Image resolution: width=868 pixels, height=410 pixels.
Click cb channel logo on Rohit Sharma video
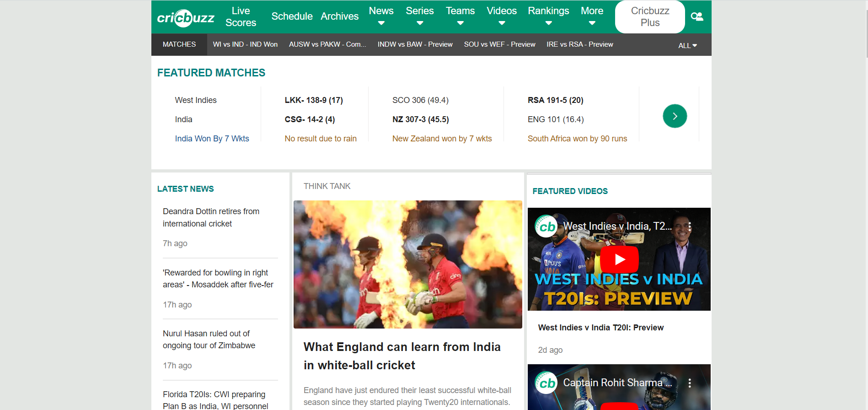pyautogui.click(x=546, y=383)
